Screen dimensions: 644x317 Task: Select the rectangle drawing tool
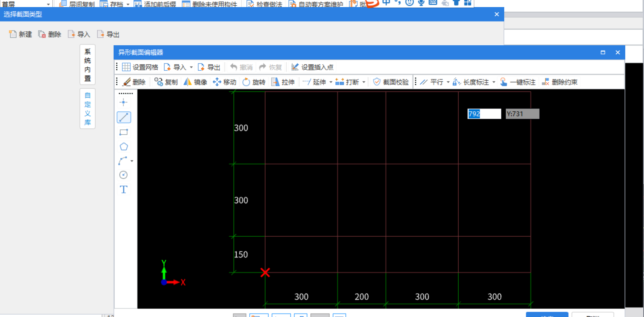click(x=123, y=132)
